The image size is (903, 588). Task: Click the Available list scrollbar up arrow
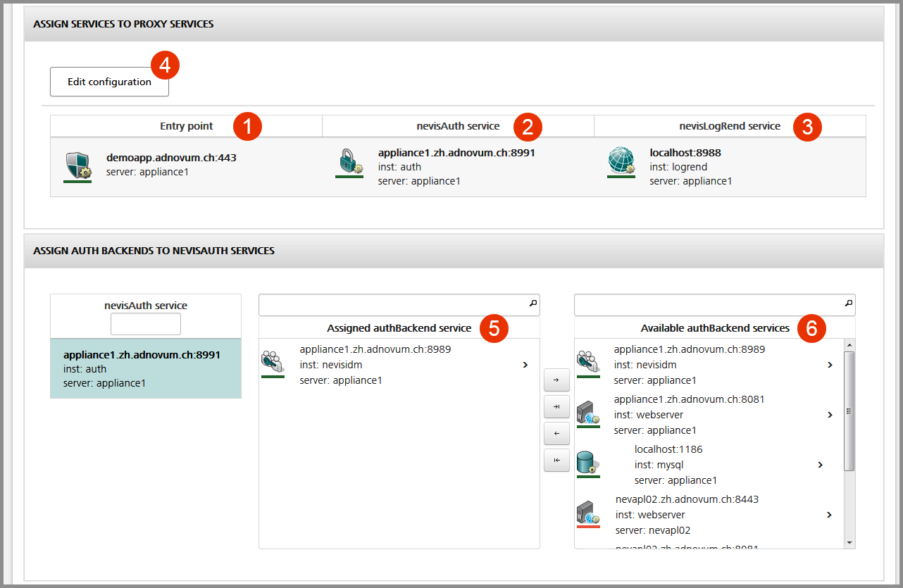click(849, 345)
